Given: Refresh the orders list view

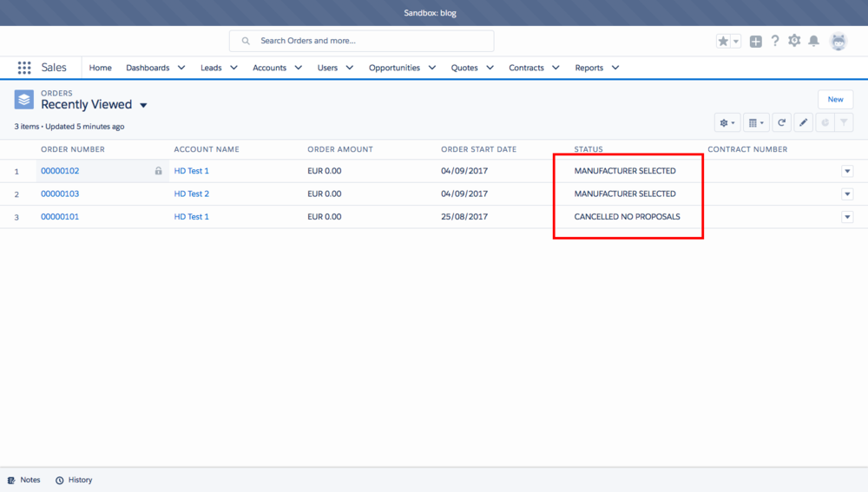Looking at the screenshot, I should [x=782, y=123].
